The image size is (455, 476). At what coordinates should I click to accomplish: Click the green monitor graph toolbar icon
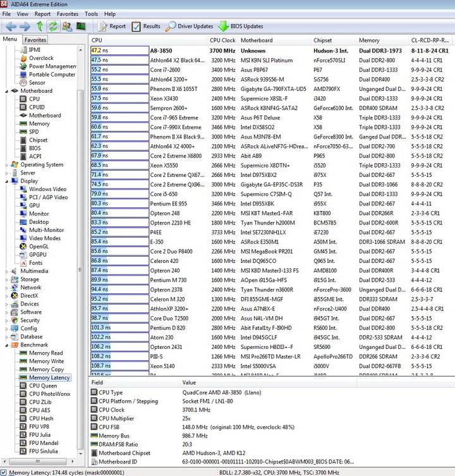pyautogui.click(x=81, y=27)
